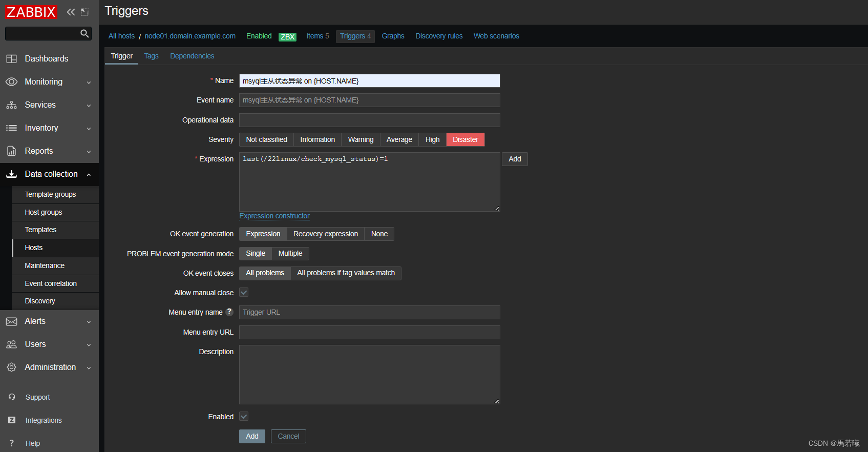Click the Data collection download icon

click(x=11, y=174)
